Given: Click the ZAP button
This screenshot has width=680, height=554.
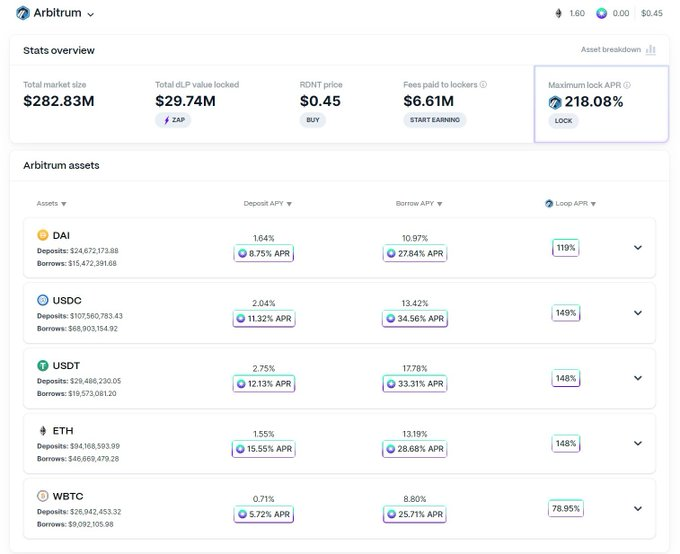Looking at the screenshot, I should pyautogui.click(x=173, y=120).
